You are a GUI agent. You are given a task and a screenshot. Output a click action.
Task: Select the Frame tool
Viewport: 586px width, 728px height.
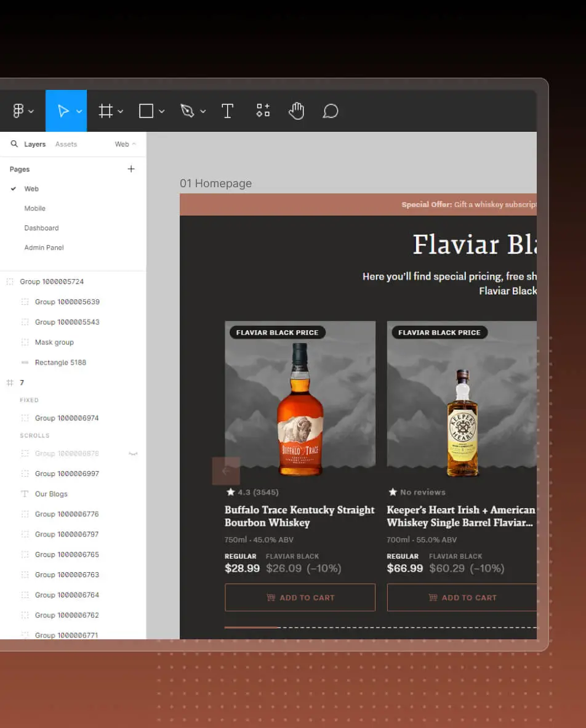pos(106,111)
